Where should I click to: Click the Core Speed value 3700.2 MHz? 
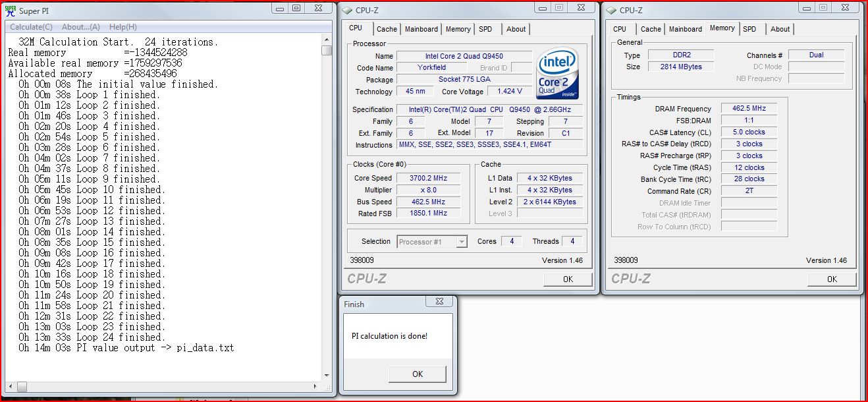(429, 179)
